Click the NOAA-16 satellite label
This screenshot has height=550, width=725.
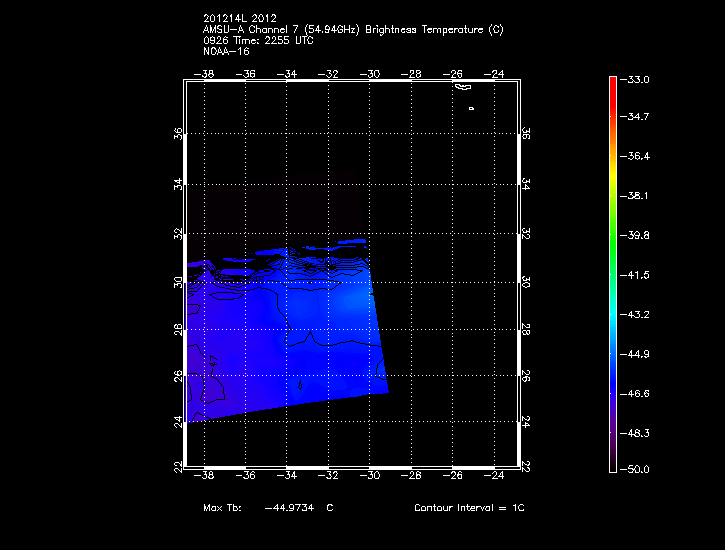(225, 52)
